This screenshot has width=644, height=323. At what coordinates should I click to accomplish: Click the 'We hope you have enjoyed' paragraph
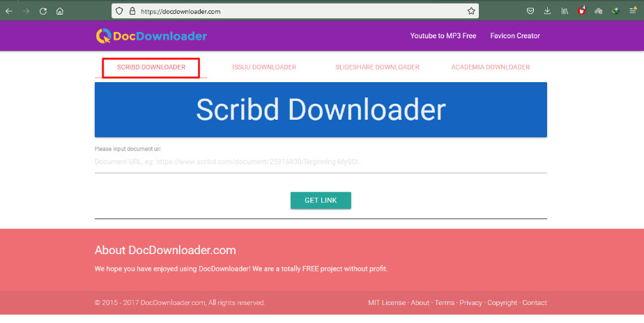[241, 269]
